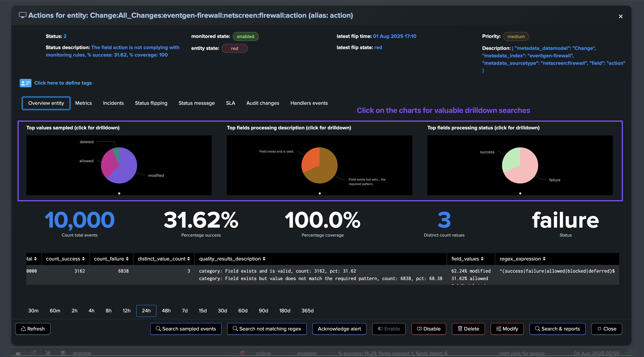This screenshot has width=644, height=357.
Task: Switch to the Handlers events tab
Action: [309, 103]
